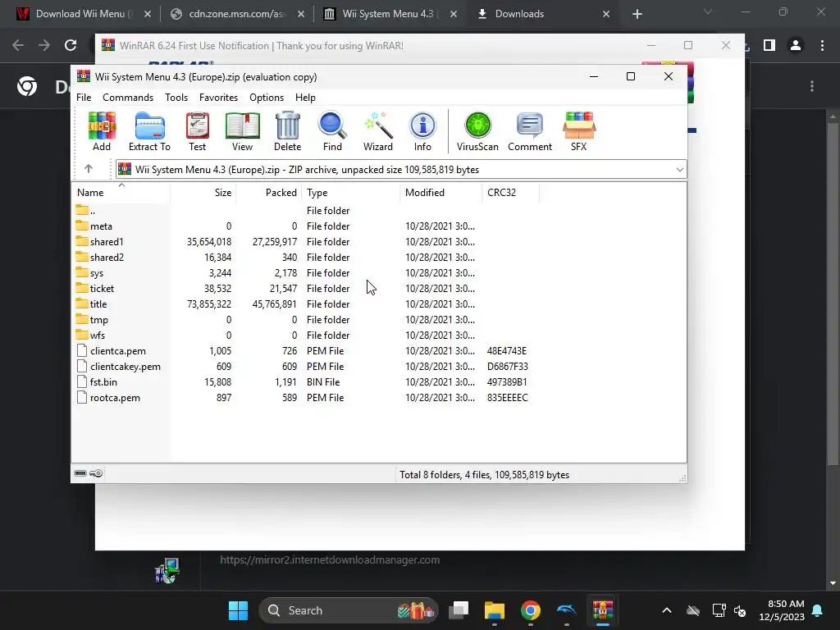Open File Explorer from taskbar

click(x=495, y=610)
